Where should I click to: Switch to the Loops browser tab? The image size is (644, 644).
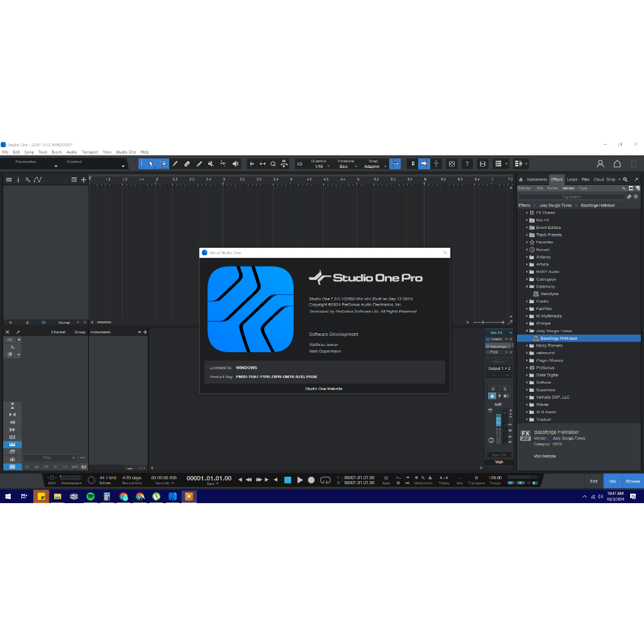point(572,179)
